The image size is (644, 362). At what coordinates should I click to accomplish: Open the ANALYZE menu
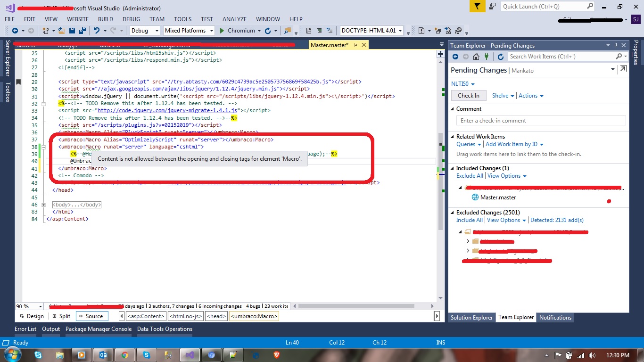234,19
